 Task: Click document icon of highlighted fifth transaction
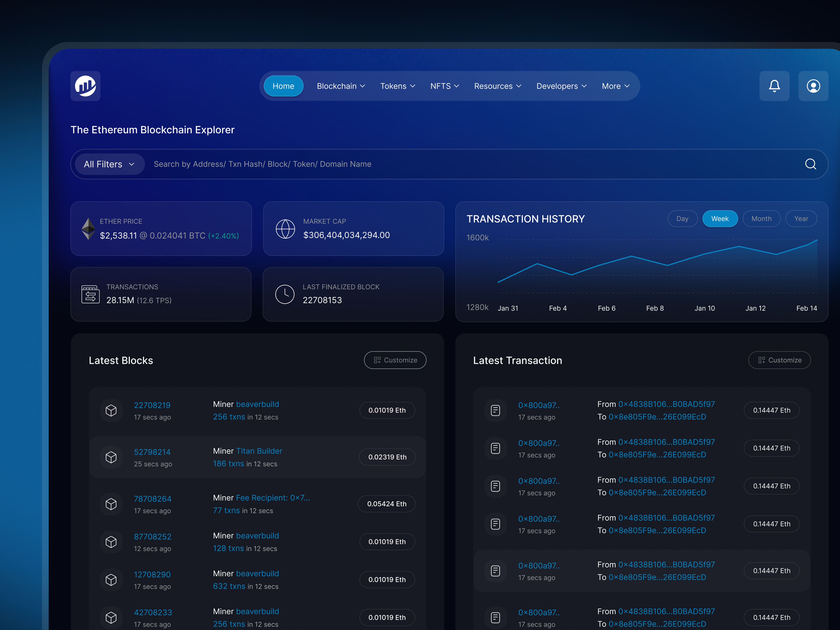point(496,571)
